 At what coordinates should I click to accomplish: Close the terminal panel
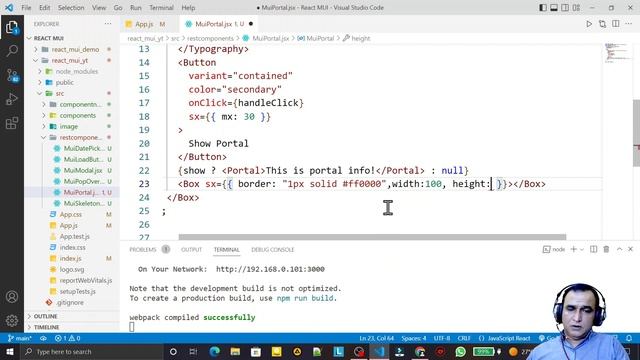click(x=630, y=249)
